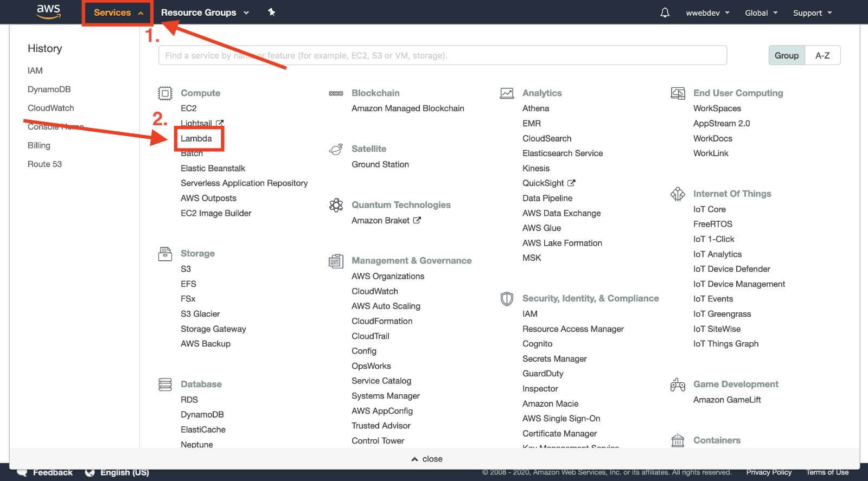The image size is (868, 481).
Task: Click the Containers category icon
Action: tap(678, 440)
